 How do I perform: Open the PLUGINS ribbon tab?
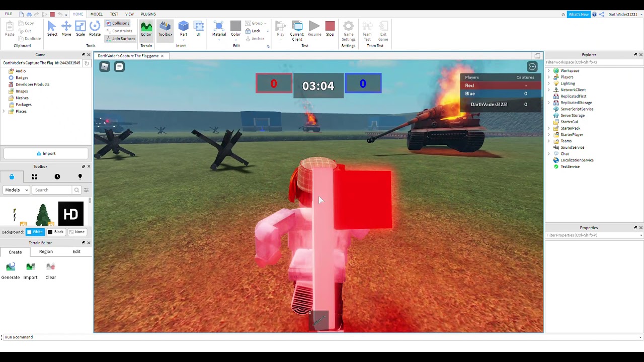(148, 14)
